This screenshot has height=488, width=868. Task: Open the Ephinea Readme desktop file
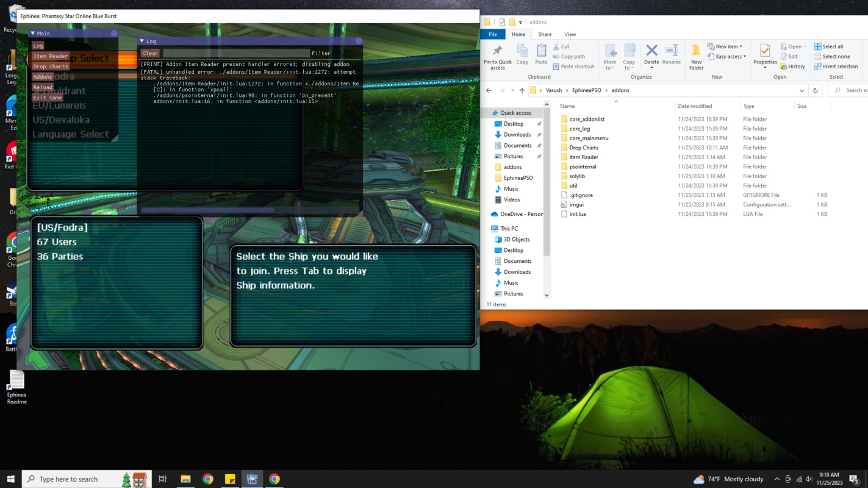[16, 387]
